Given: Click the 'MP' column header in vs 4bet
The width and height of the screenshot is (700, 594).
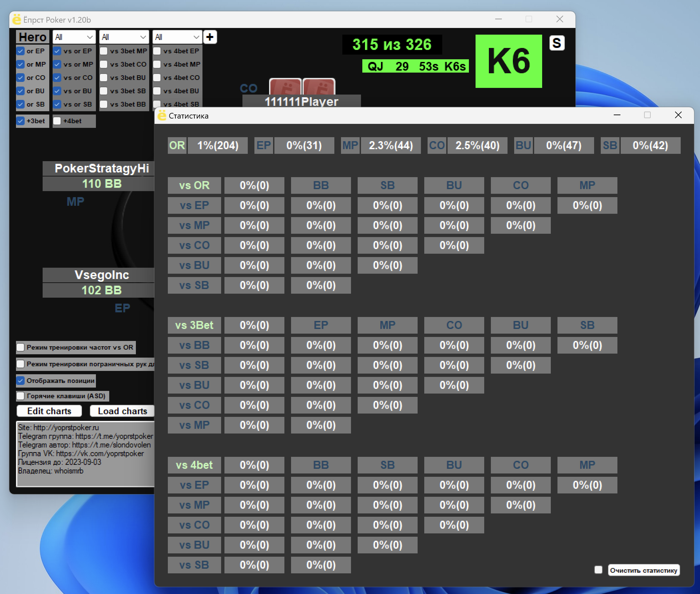Looking at the screenshot, I should tap(587, 465).
